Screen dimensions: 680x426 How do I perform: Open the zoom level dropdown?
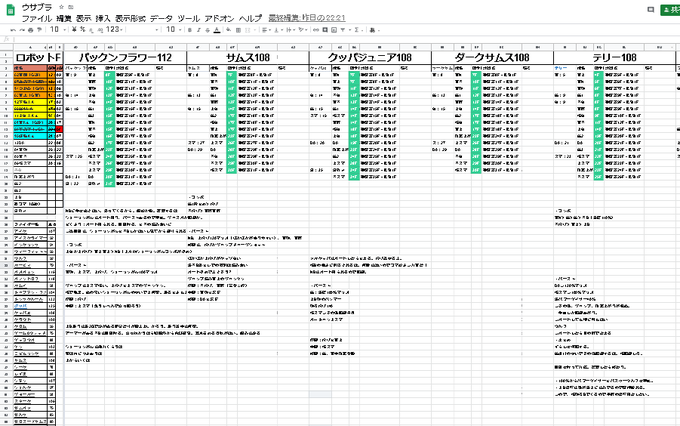click(x=58, y=29)
